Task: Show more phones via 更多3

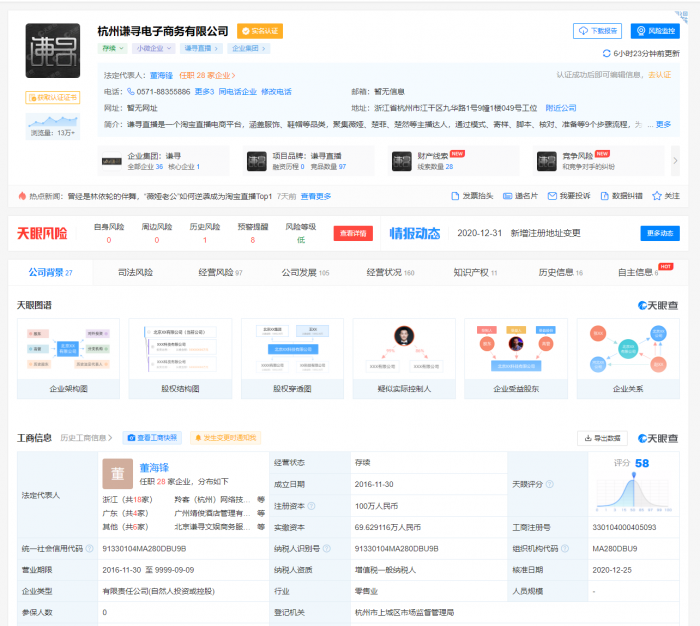Action: (204, 92)
